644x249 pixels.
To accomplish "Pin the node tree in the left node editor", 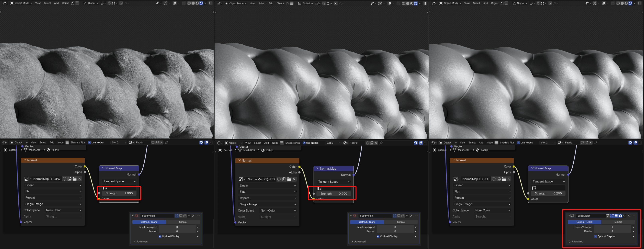I will pos(166,143).
